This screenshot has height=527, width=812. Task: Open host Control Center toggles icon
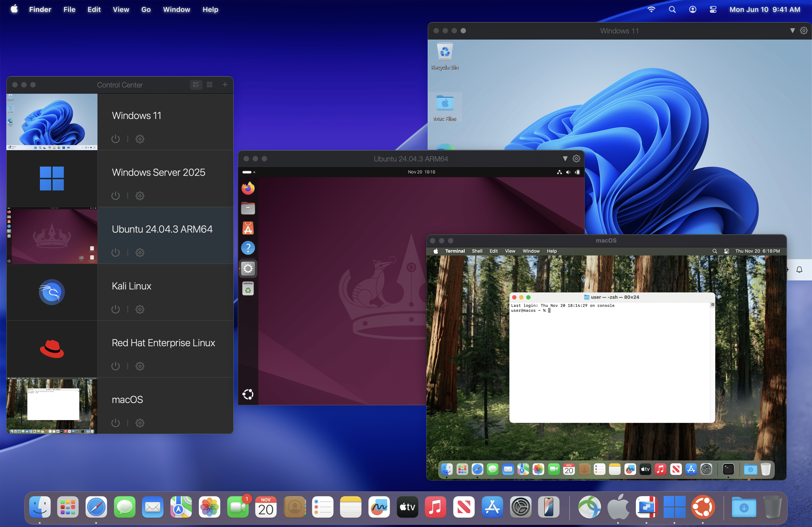pyautogui.click(x=713, y=9)
